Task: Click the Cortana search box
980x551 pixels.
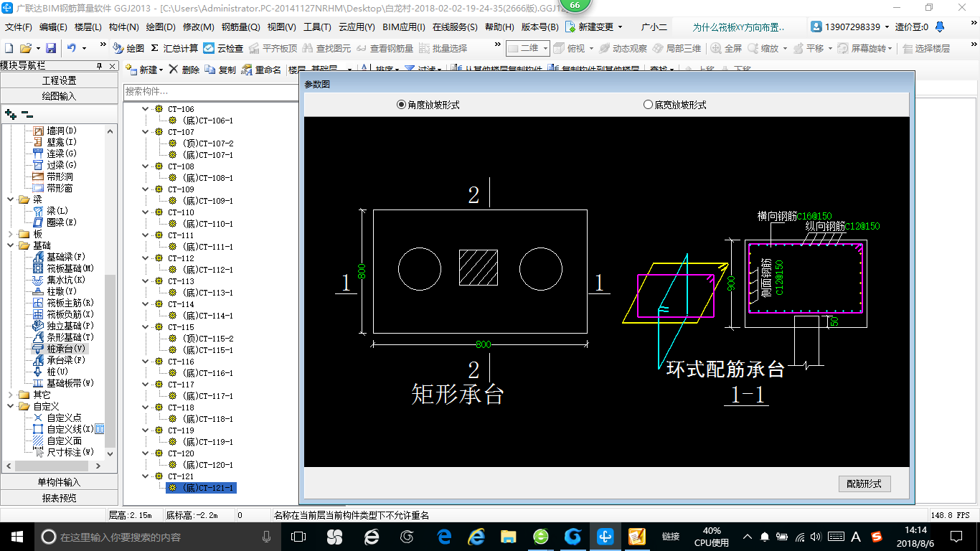Action: point(158,536)
